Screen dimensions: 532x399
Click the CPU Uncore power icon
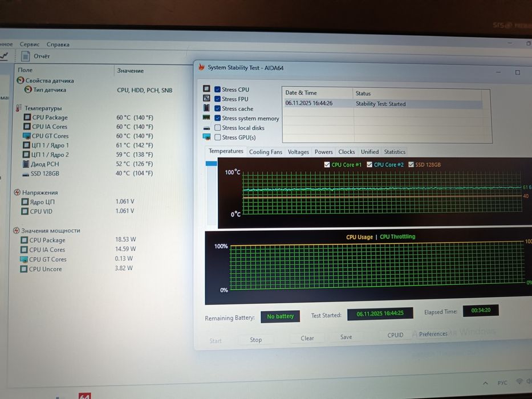pos(24,269)
